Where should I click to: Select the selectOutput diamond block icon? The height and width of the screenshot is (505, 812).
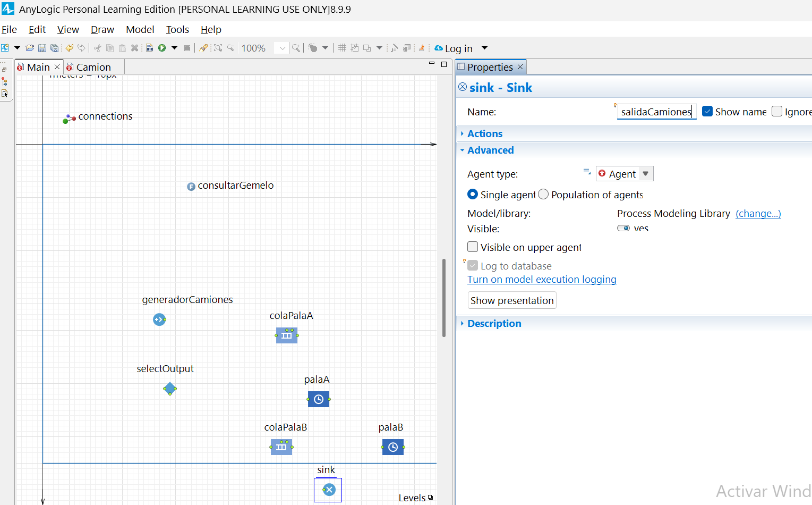pyautogui.click(x=170, y=389)
